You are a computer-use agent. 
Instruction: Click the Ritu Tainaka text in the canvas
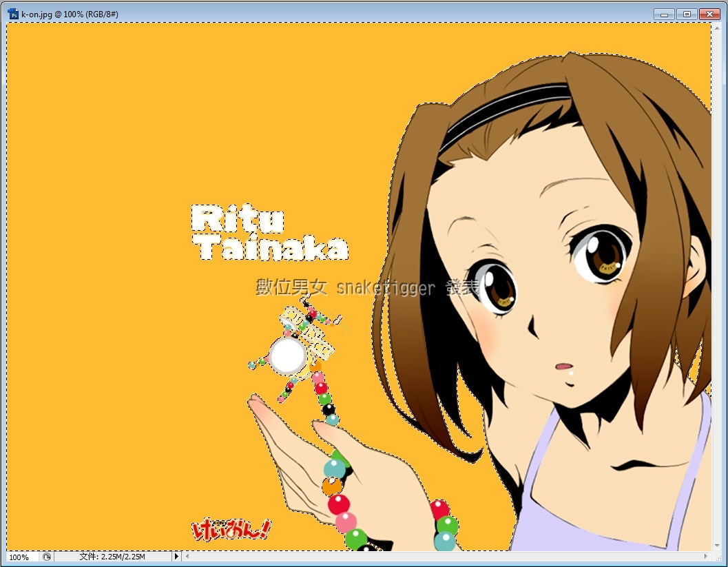[270, 232]
